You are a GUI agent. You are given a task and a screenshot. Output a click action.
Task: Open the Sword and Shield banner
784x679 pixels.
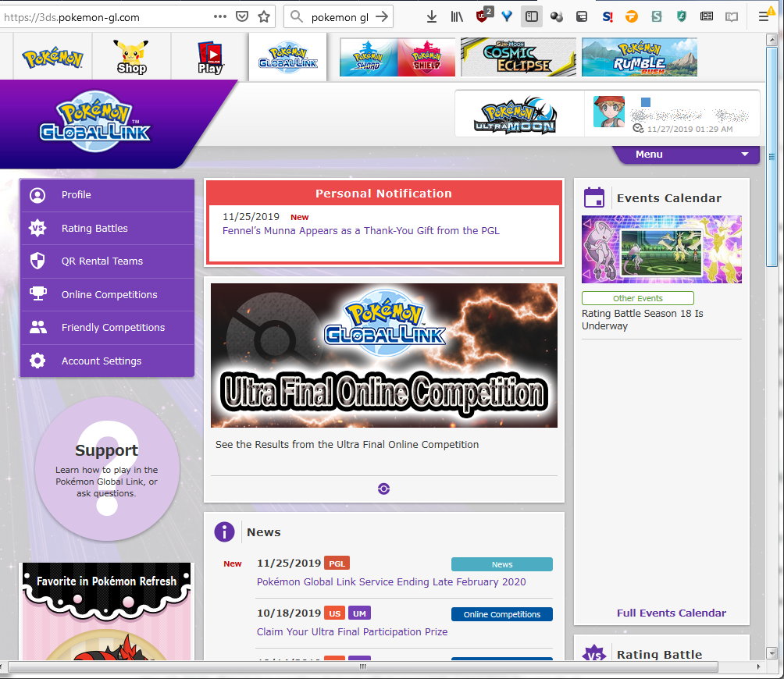(x=397, y=58)
